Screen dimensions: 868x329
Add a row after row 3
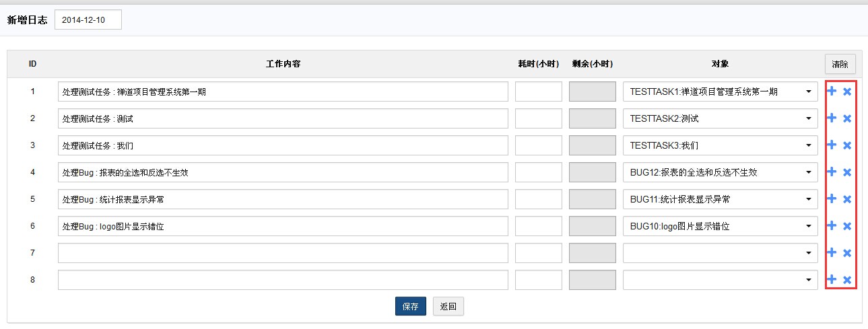pos(832,145)
